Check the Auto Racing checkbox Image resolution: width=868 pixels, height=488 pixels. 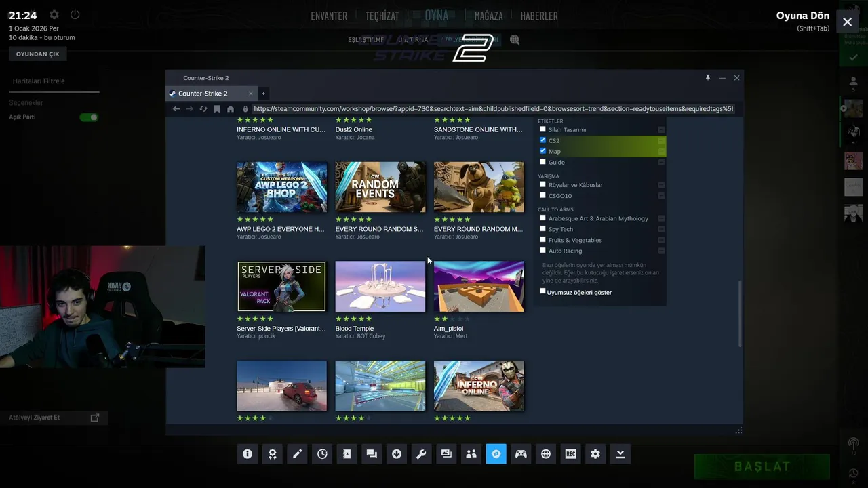tap(542, 250)
